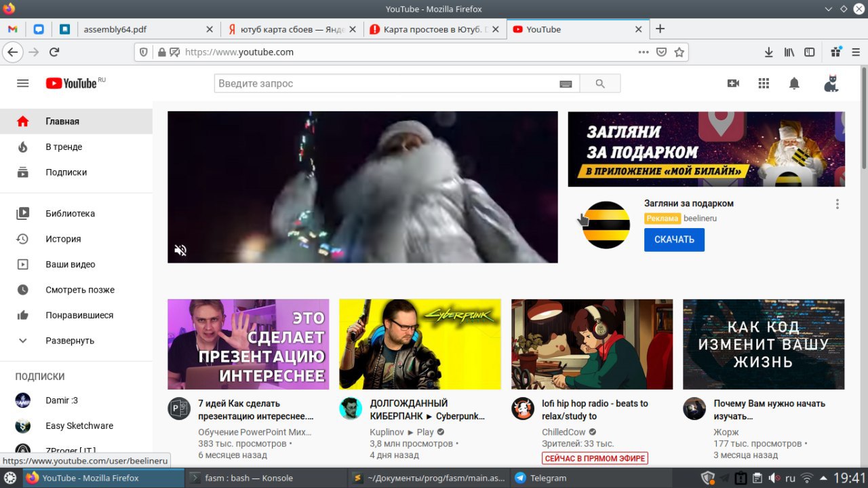The height and width of the screenshot is (488, 868).
Task: Play the presentation ideas video thumbnail
Action: (248, 344)
